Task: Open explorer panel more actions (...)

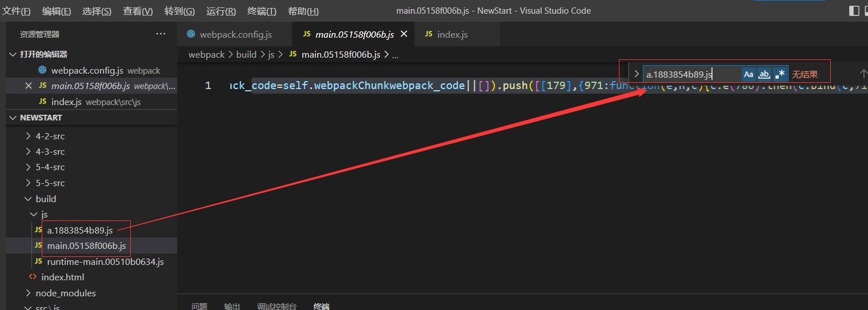Action: click(x=161, y=34)
